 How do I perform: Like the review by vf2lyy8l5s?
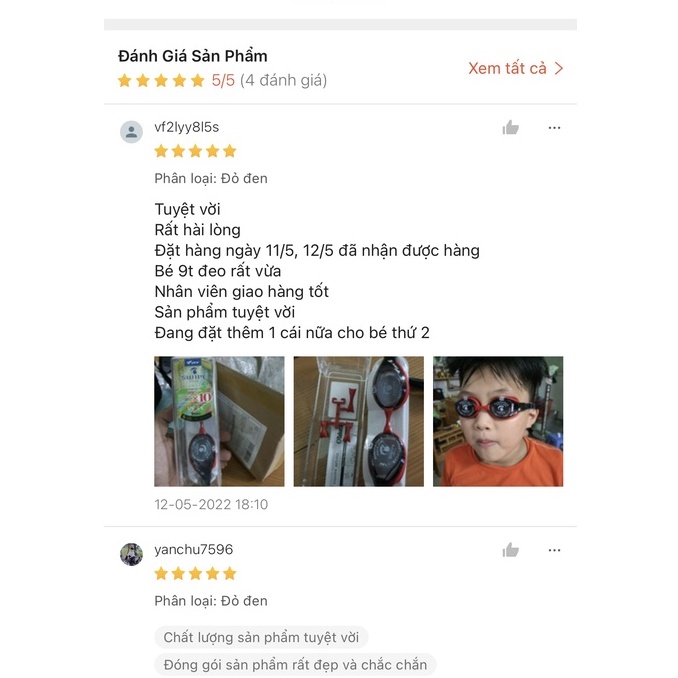coord(510,128)
